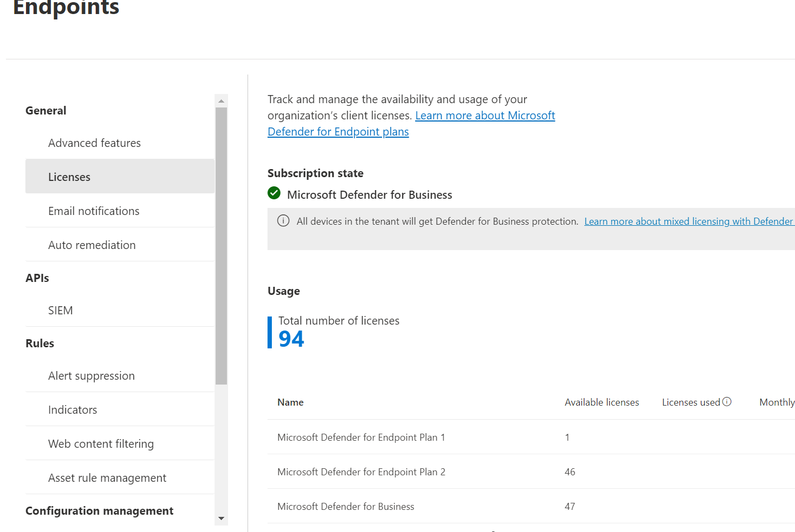The image size is (795, 532).
Task: Click the Configuration management section header
Action: click(x=99, y=510)
